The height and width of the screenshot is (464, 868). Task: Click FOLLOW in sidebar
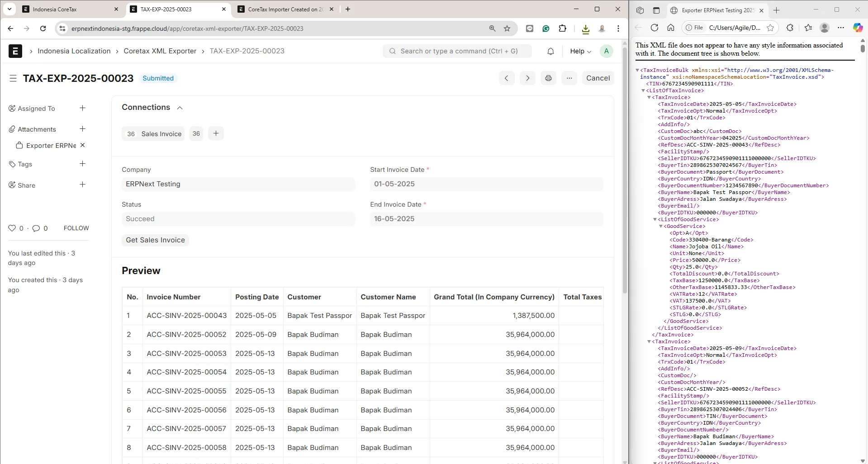[76, 228]
